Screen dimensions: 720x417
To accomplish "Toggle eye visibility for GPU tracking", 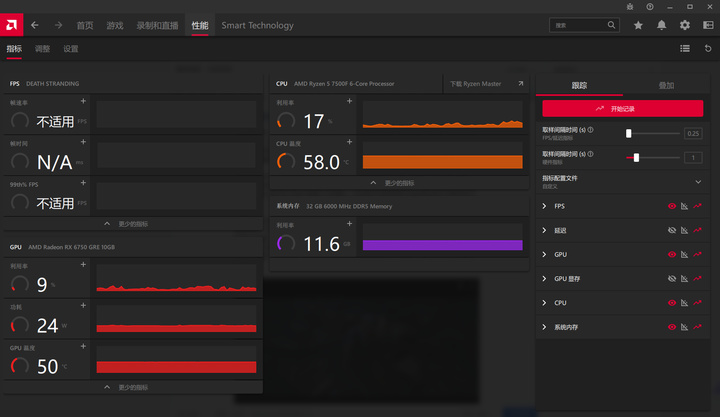I will 672,254.
